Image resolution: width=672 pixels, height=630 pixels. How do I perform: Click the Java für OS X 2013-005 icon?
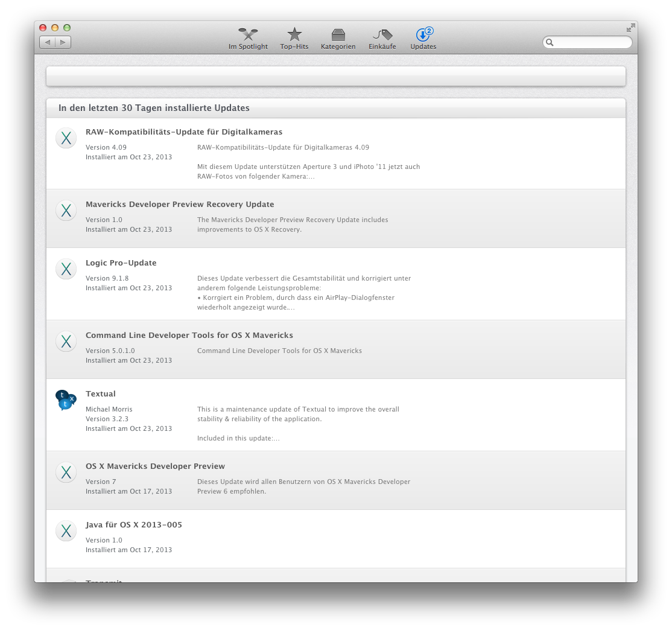click(x=66, y=531)
